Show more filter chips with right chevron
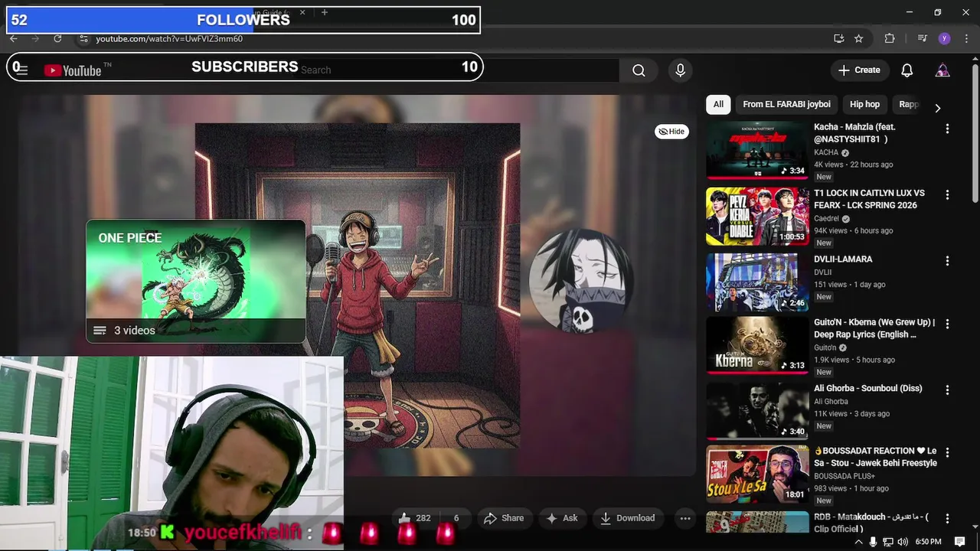 [937, 108]
